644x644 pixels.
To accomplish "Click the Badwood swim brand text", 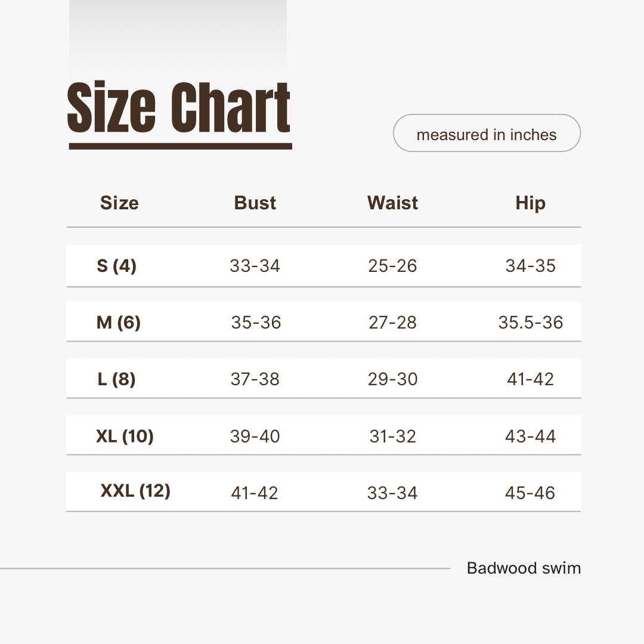I will coord(524,568).
